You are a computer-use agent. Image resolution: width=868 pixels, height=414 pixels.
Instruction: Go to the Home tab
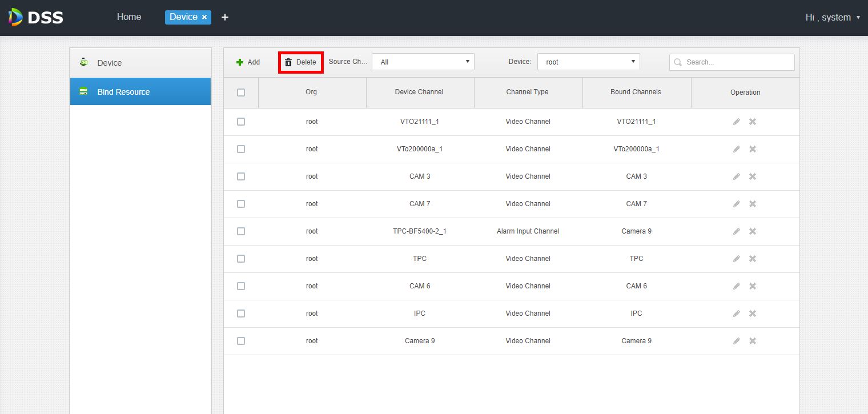click(129, 17)
